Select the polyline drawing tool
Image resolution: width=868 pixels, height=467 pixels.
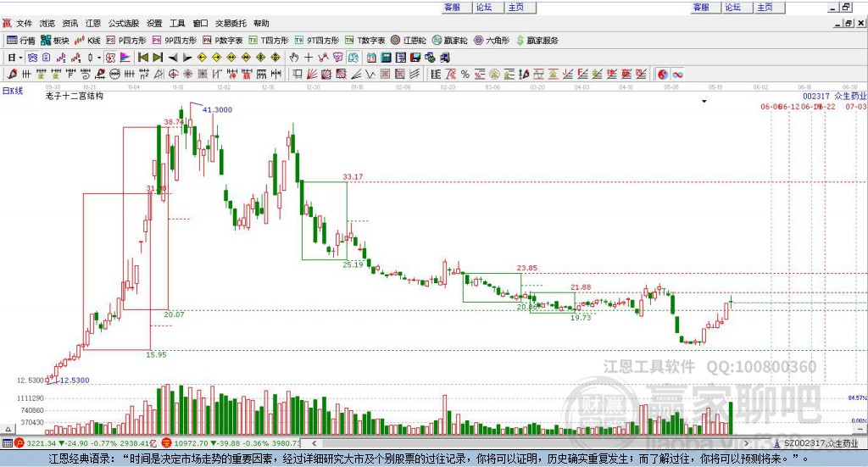[323, 58]
